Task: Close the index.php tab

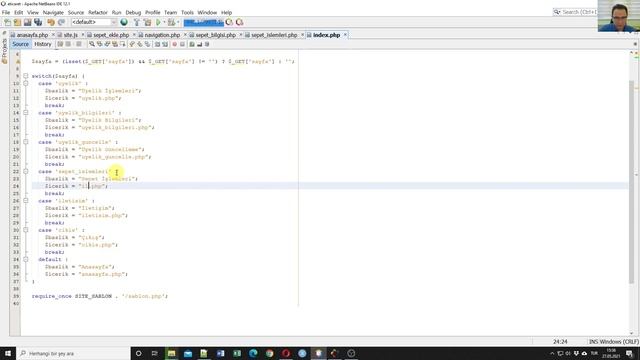Action: point(345,35)
